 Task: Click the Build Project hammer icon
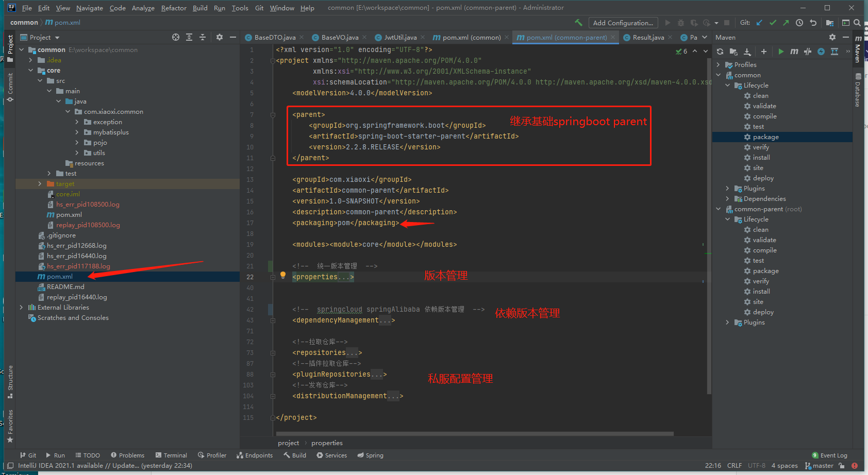pos(578,23)
